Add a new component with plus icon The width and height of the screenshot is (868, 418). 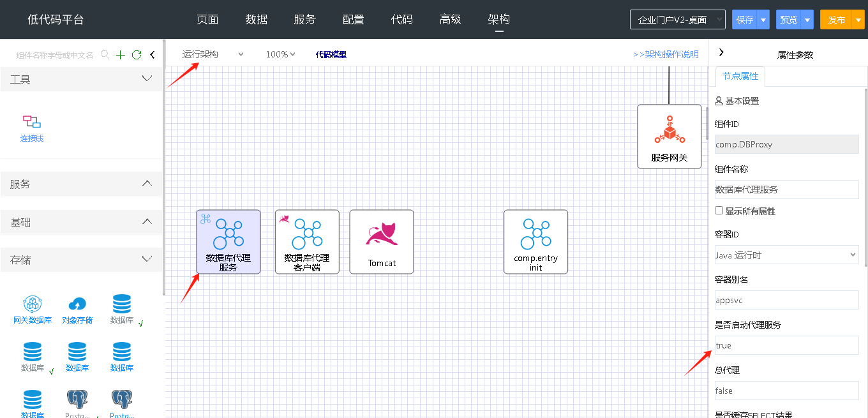(x=121, y=55)
